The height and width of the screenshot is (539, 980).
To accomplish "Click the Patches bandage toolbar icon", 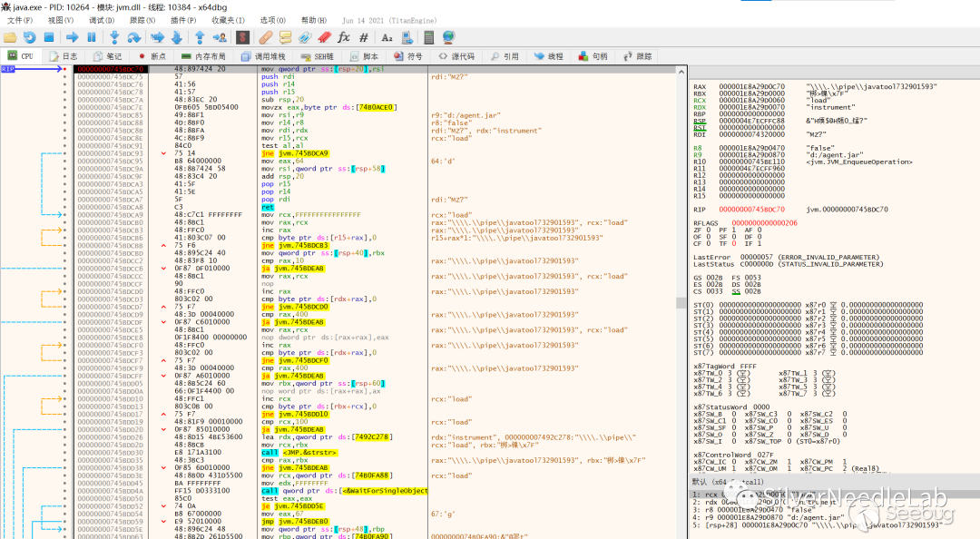I will 265,37.
